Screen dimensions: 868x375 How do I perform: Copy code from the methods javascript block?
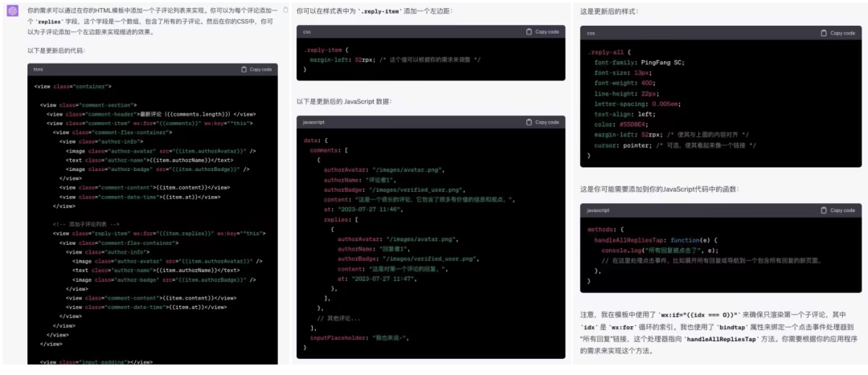838,210
